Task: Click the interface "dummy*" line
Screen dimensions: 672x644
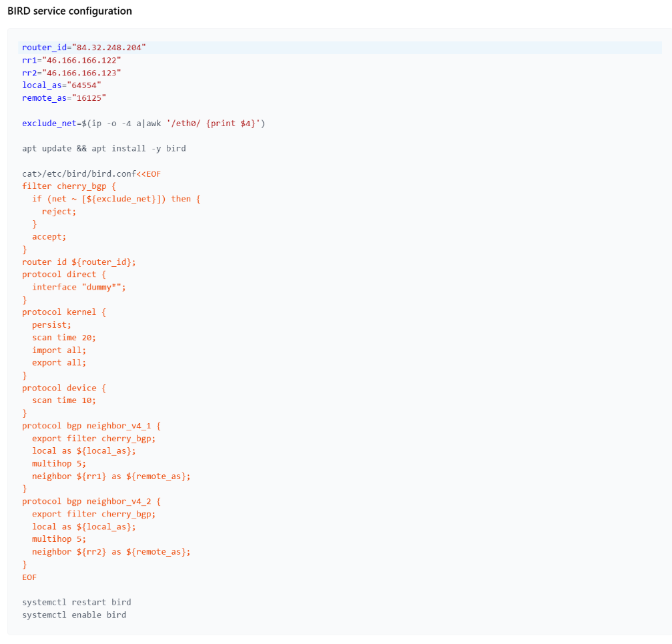Action: (79, 287)
